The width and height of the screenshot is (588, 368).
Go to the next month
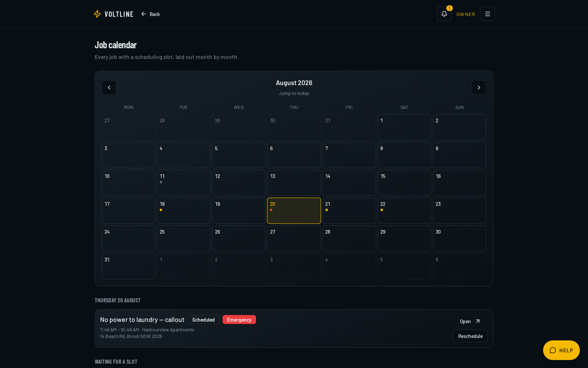click(479, 87)
